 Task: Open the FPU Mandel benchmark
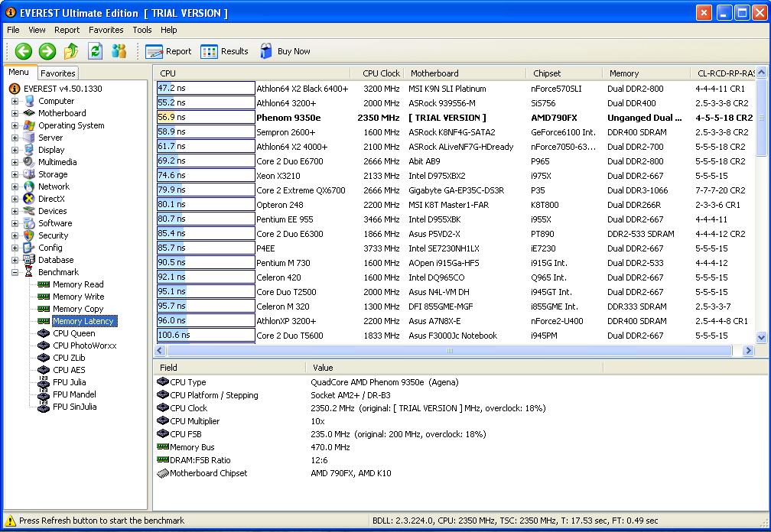[x=74, y=394]
